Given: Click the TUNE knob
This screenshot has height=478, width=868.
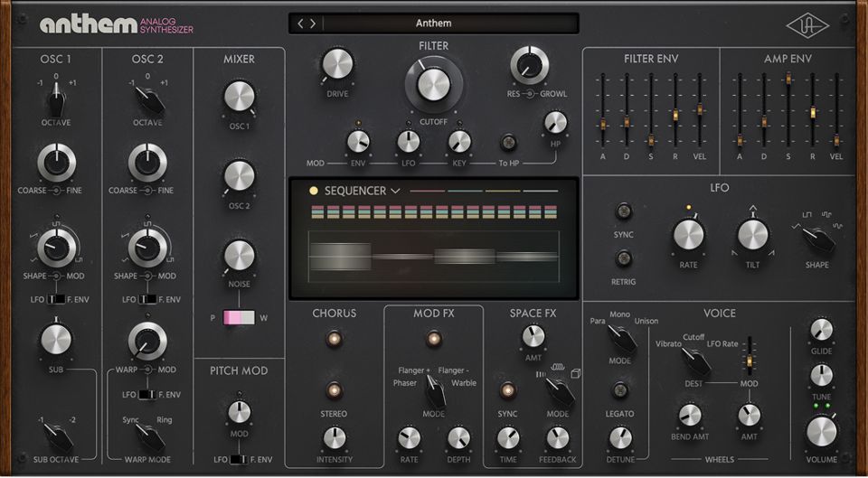Looking at the screenshot, I should point(822,376).
